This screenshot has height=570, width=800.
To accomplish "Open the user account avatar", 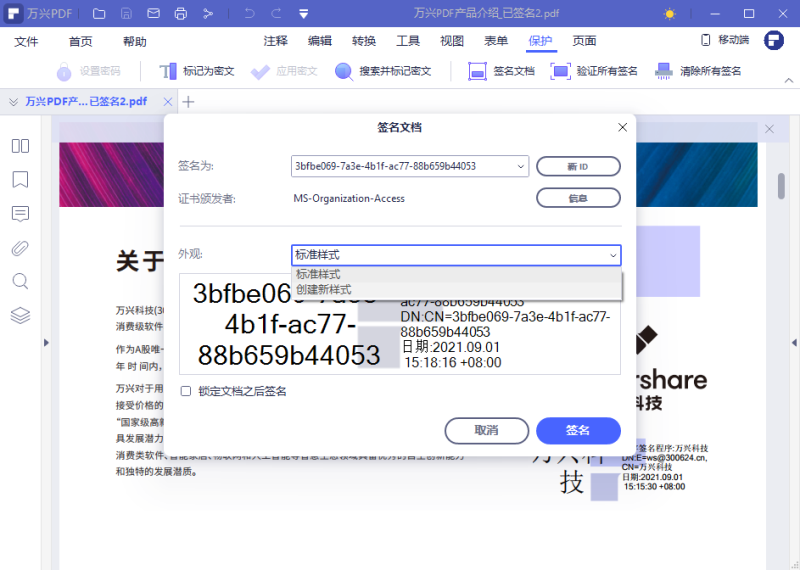I will coord(773,40).
